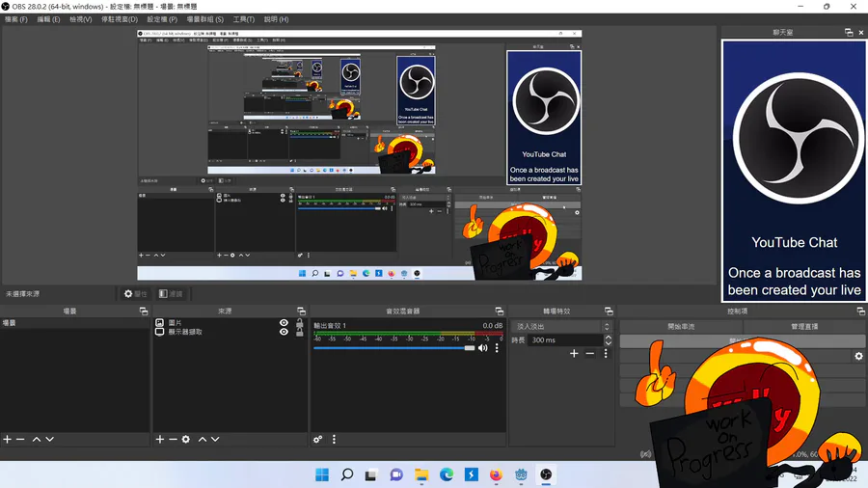
Task: Click the main preview canvas
Action: pos(360,155)
